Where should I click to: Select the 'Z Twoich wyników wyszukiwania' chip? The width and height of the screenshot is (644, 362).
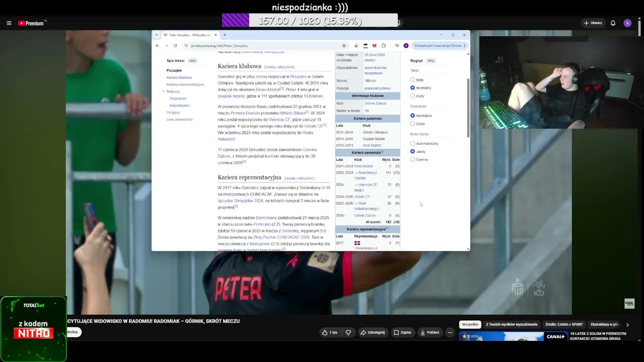512,325
